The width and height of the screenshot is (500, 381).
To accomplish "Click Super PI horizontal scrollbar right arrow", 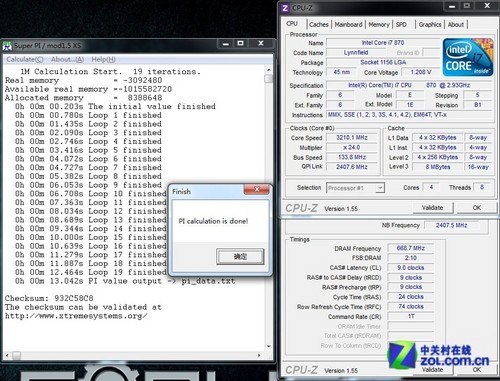I will [260, 356].
